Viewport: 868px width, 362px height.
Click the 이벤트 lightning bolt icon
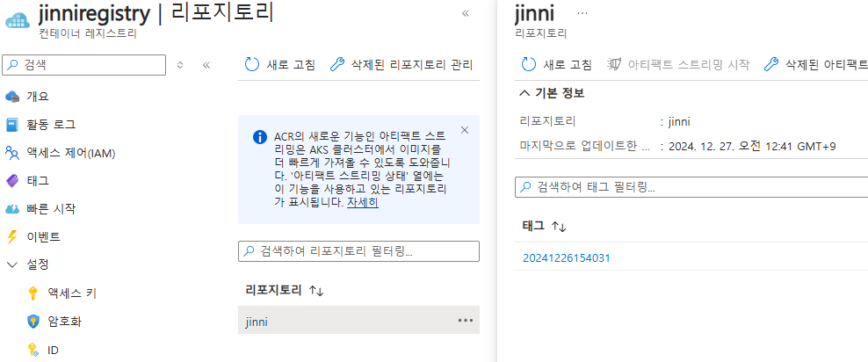[x=12, y=237]
